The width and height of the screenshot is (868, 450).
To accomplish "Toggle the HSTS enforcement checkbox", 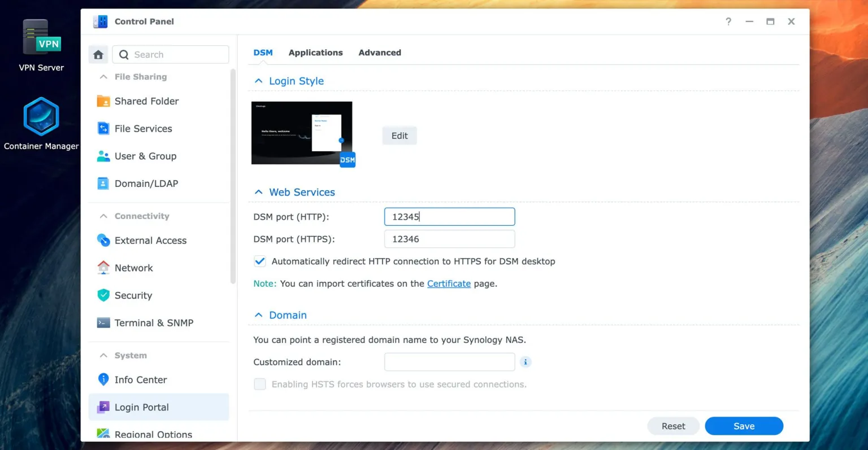I will click(259, 384).
